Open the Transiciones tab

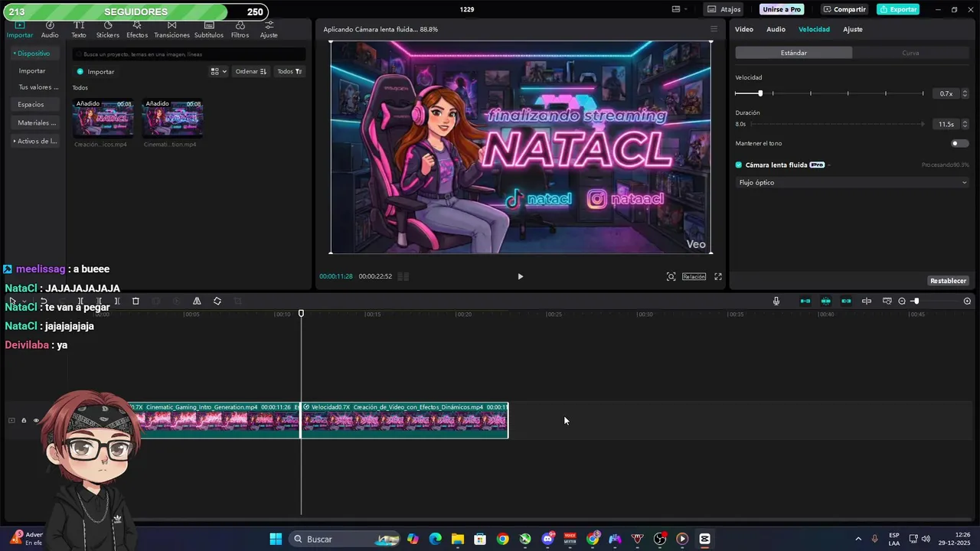[x=171, y=30]
